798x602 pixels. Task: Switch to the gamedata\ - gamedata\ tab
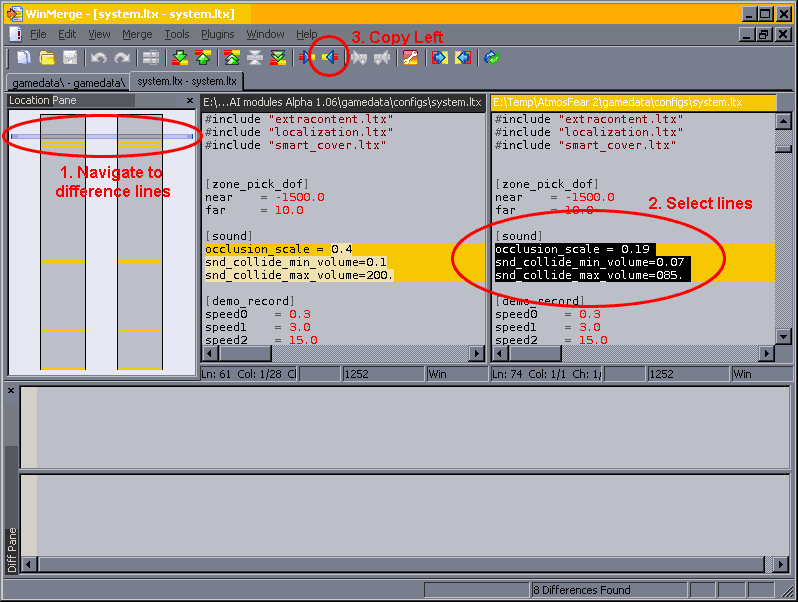click(68, 82)
